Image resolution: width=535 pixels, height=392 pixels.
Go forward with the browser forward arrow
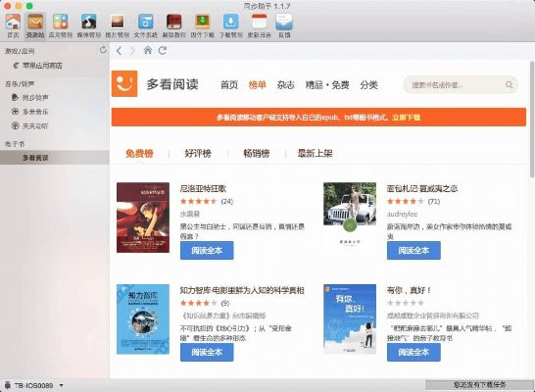132,51
